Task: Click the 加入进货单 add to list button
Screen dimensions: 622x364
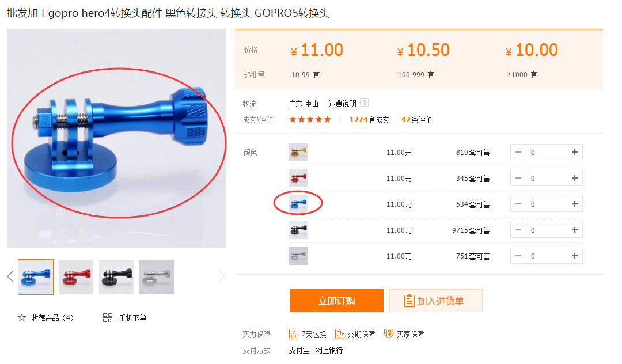Action: 436,301
